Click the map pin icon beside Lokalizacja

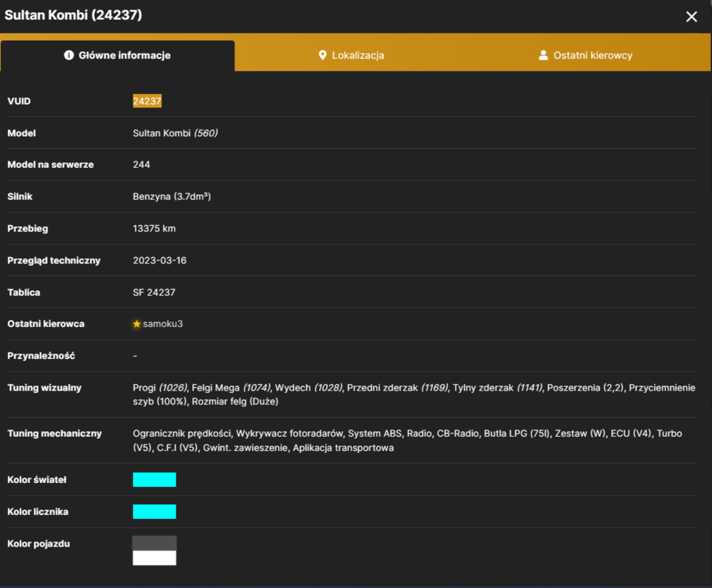coord(322,56)
